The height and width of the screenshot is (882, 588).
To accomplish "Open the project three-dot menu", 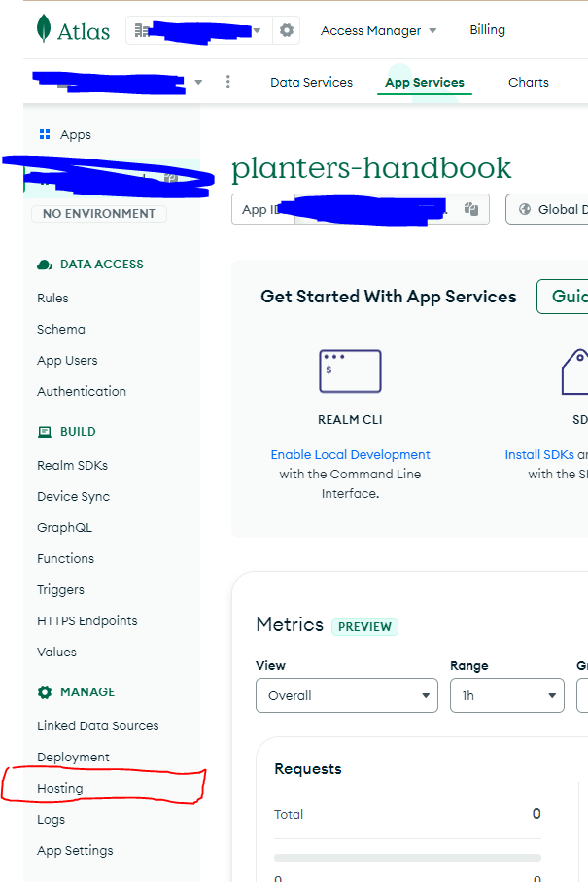I will pos(228,83).
